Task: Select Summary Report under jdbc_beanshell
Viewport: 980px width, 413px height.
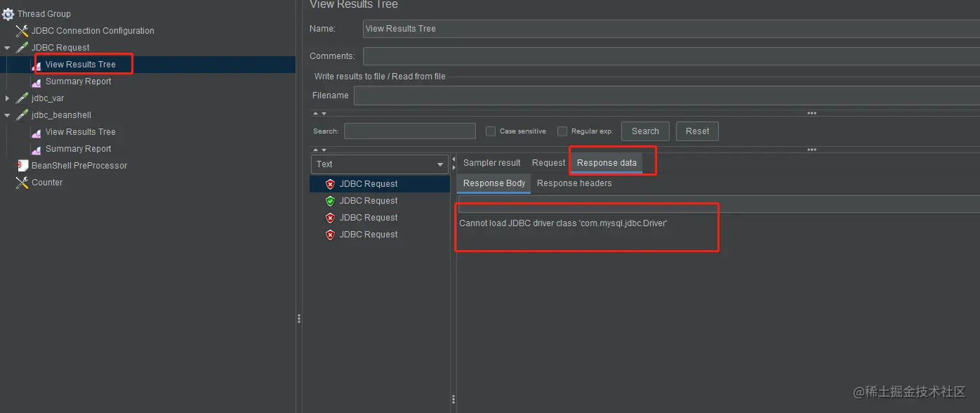Action: pyautogui.click(x=79, y=149)
